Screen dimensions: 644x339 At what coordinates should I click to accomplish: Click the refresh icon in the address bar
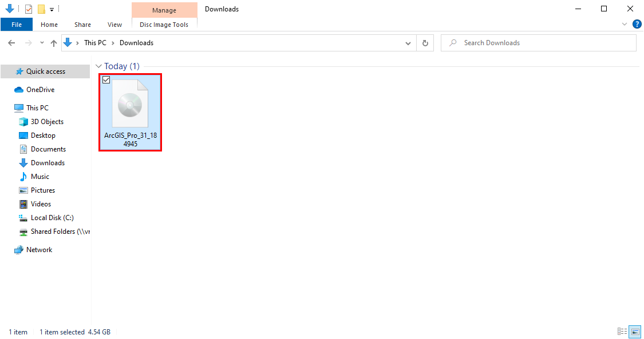[424, 42]
